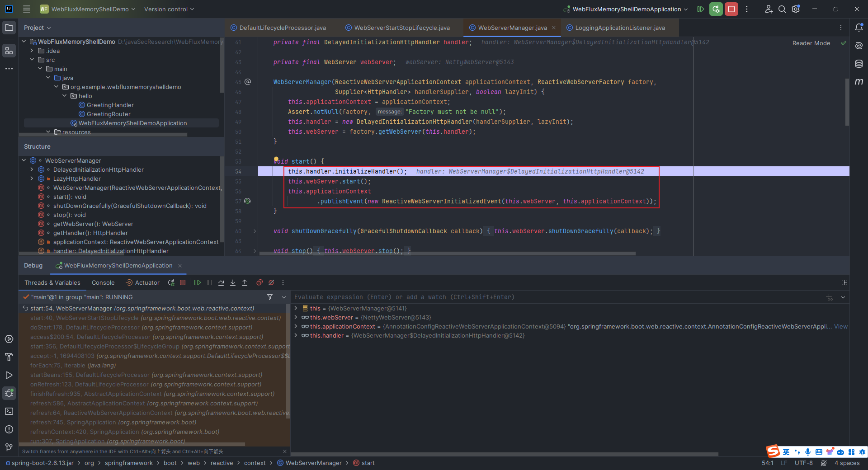Viewport: 868px width, 470px height.
Task: Click Step Out in debug toolbar
Action: coord(245,282)
